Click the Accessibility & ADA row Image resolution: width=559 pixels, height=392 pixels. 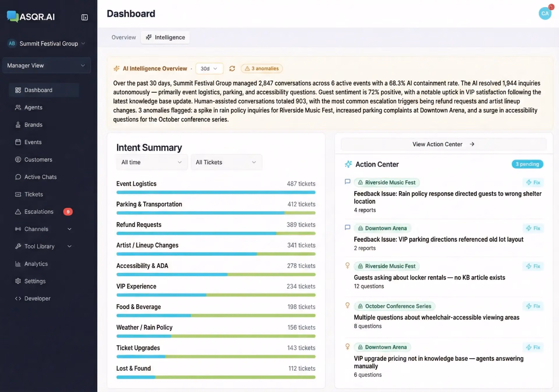(216, 269)
